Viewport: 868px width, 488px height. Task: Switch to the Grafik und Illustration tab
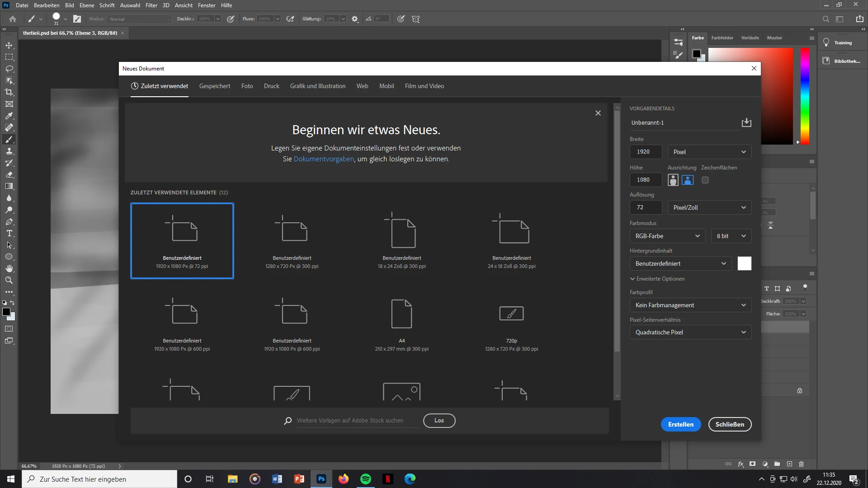point(318,86)
